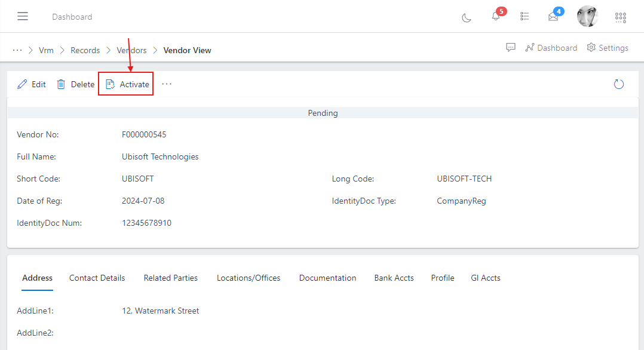Screen dimensions: 644x350
Task: Switch to the Pending status banner
Action: (x=323, y=113)
